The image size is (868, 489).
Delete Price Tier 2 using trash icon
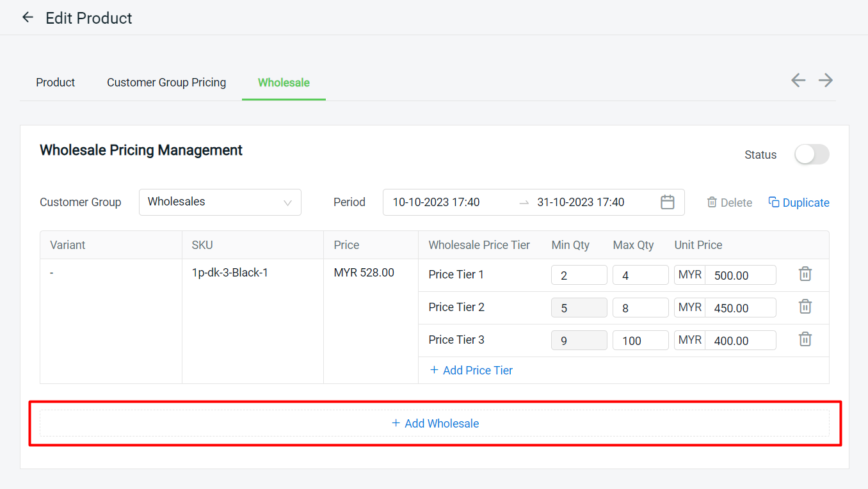805,307
